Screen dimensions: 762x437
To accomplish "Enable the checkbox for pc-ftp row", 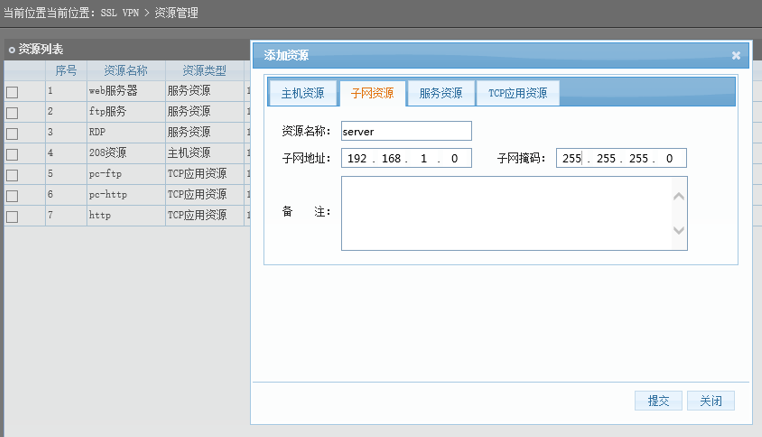I will (12, 175).
